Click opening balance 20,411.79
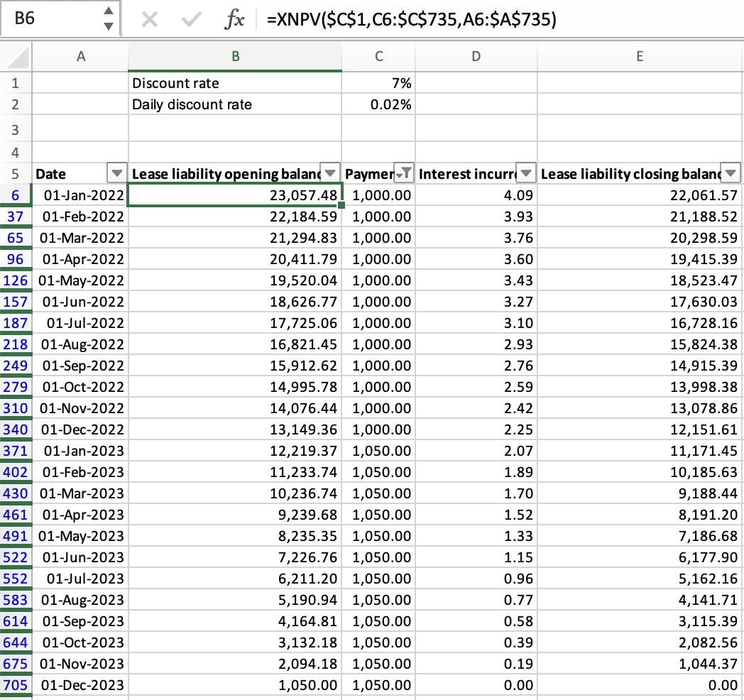The height and width of the screenshot is (700, 744). click(x=235, y=259)
